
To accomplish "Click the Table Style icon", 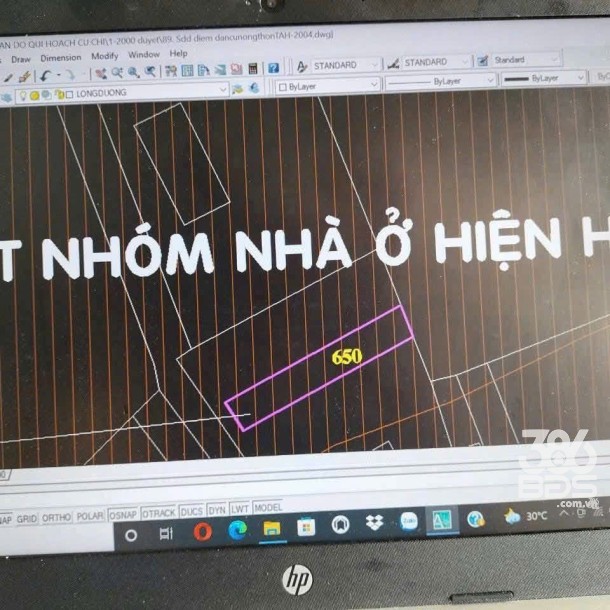I will pyautogui.click(x=483, y=61).
